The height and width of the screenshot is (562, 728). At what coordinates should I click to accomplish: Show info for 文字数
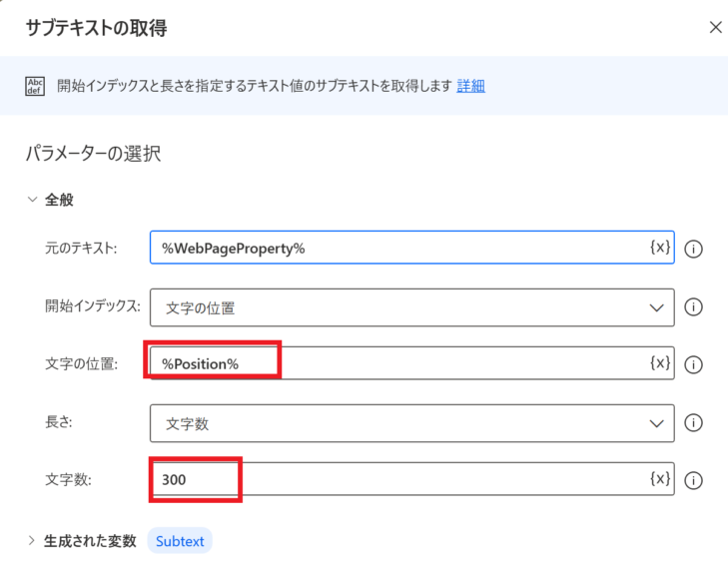pos(693,480)
